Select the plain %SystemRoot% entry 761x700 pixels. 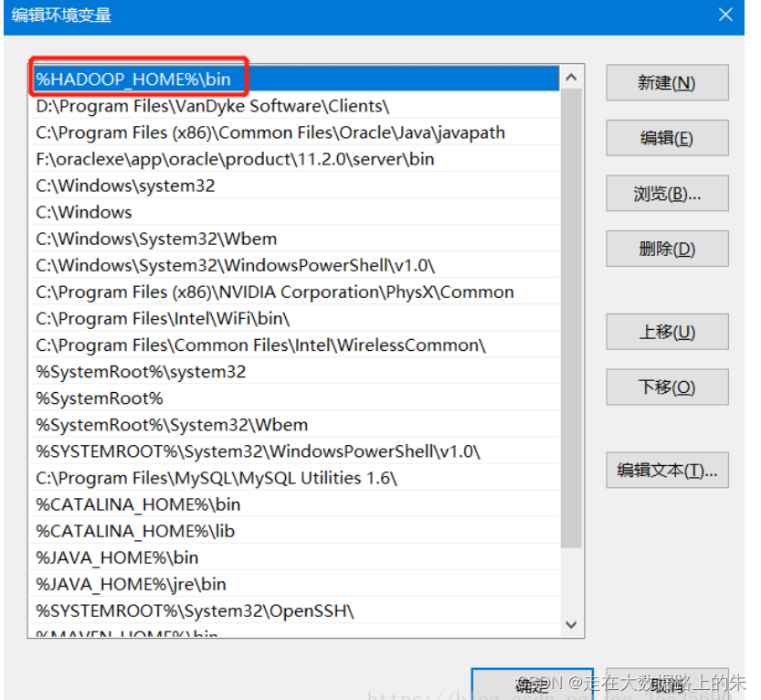293,398
